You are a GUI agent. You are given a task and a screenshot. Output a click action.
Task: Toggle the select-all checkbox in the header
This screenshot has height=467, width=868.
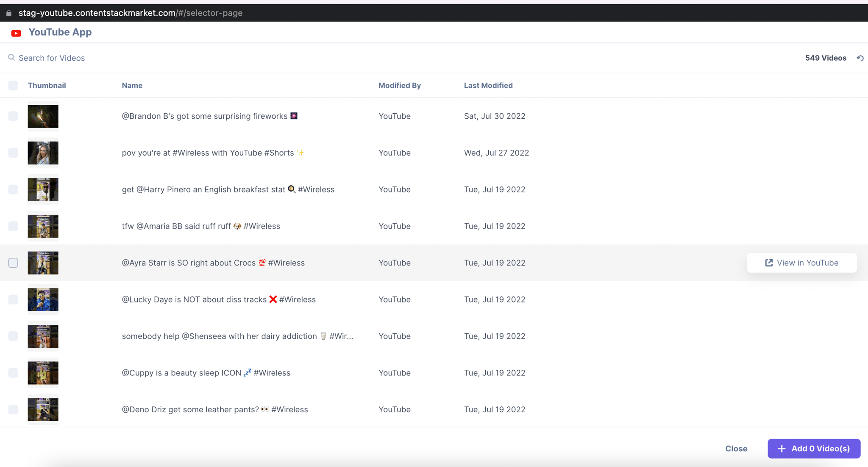pos(13,86)
